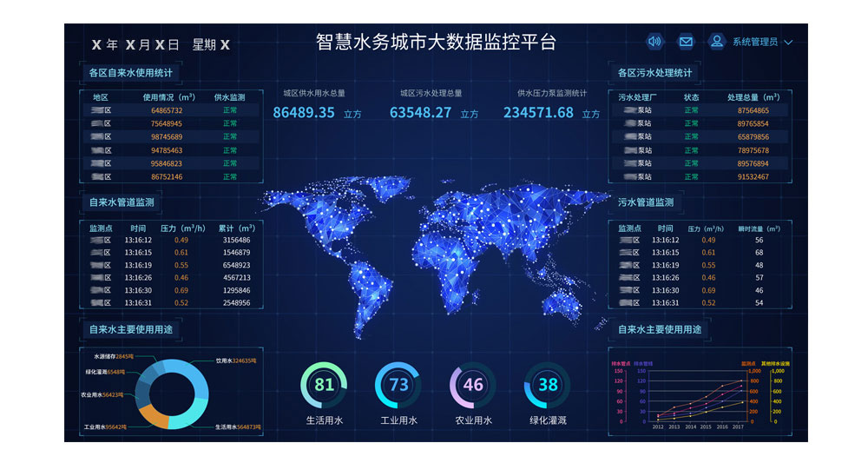Click the 其他排水设施 legend on line chart
This screenshot has width=868, height=463.
pyautogui.click(x=776, y=363)
